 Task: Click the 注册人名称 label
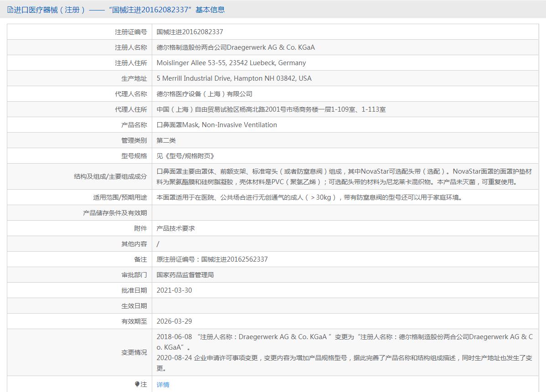(x=131, y=47)
